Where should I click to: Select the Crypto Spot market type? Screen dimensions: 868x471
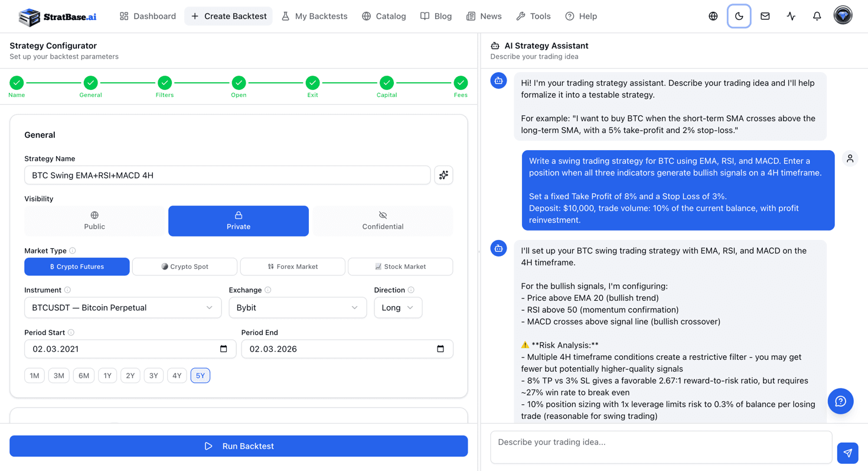click(184, 267)
